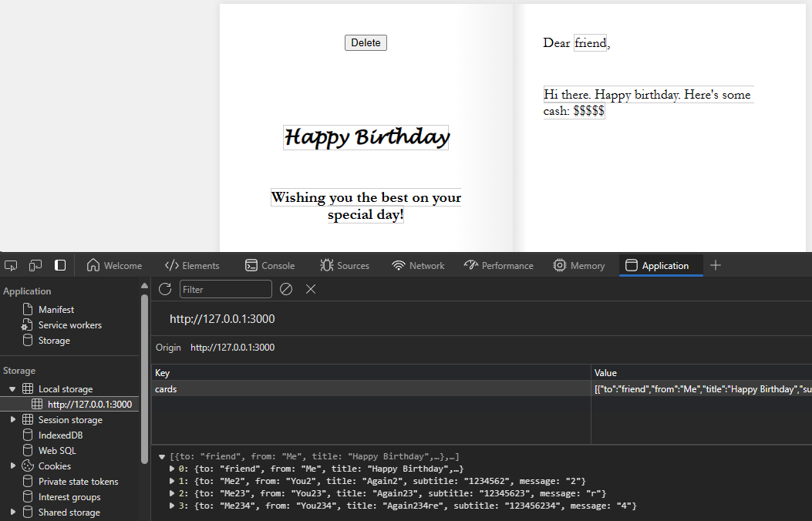Click the Delete button on the card

pos(366,42)
